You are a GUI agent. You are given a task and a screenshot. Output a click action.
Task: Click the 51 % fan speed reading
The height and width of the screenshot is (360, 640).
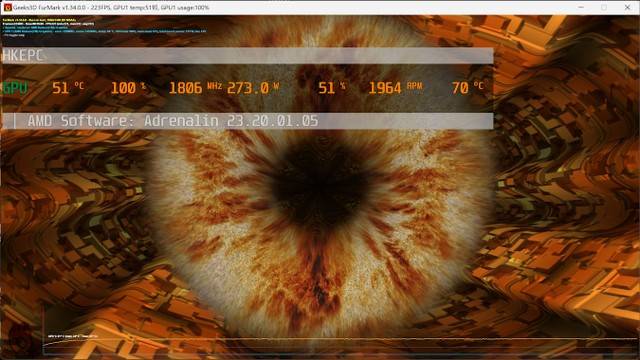coord(332,88)
